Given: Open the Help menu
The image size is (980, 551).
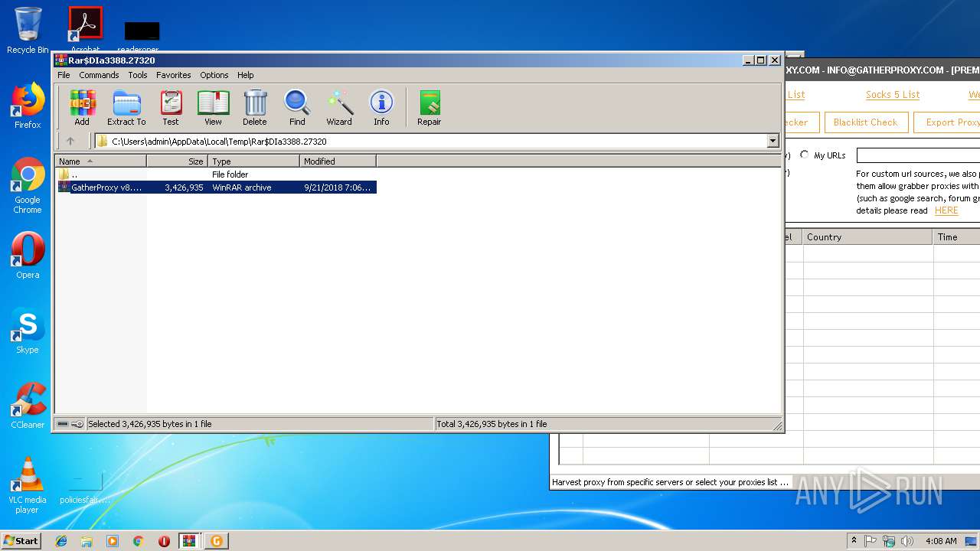Looking at the screenshot, I should (245, 75).
